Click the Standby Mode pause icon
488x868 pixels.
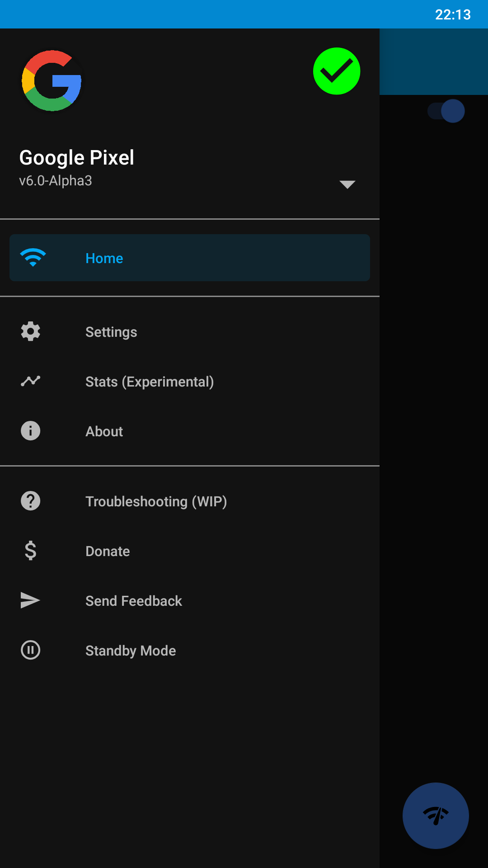[x=31, y=650]
